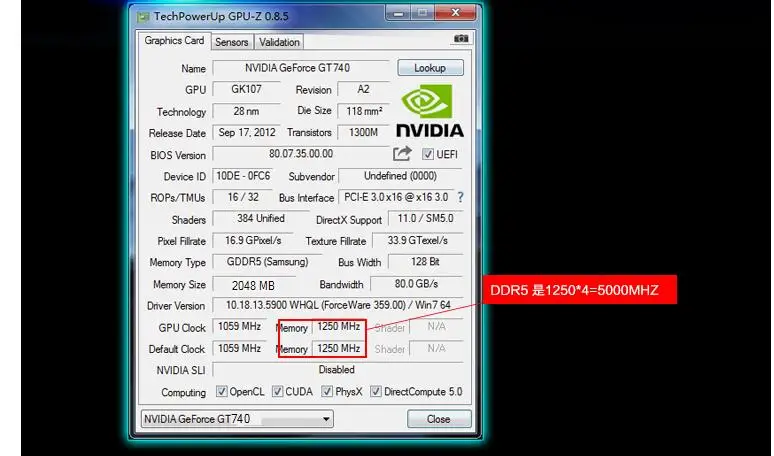Click the BIOS Version field 80.07.35.00.00
This screenshot has width=774, height=456.
[x=301, y=154]
